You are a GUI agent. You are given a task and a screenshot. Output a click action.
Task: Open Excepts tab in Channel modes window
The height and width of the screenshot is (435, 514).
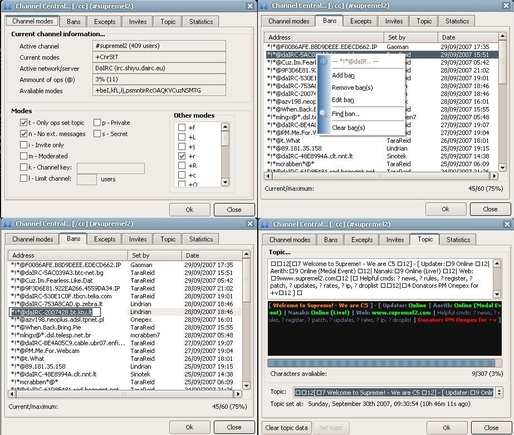point(104,22)
